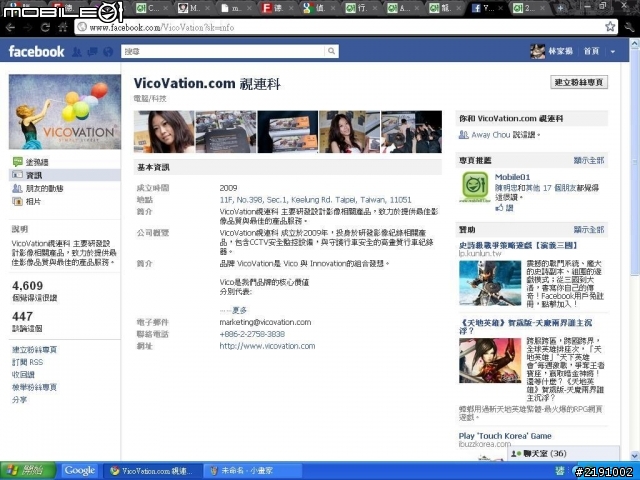Click Show All next to Sponsored
The height and width of the screenshot is (480, 640).
pos(589,229)
